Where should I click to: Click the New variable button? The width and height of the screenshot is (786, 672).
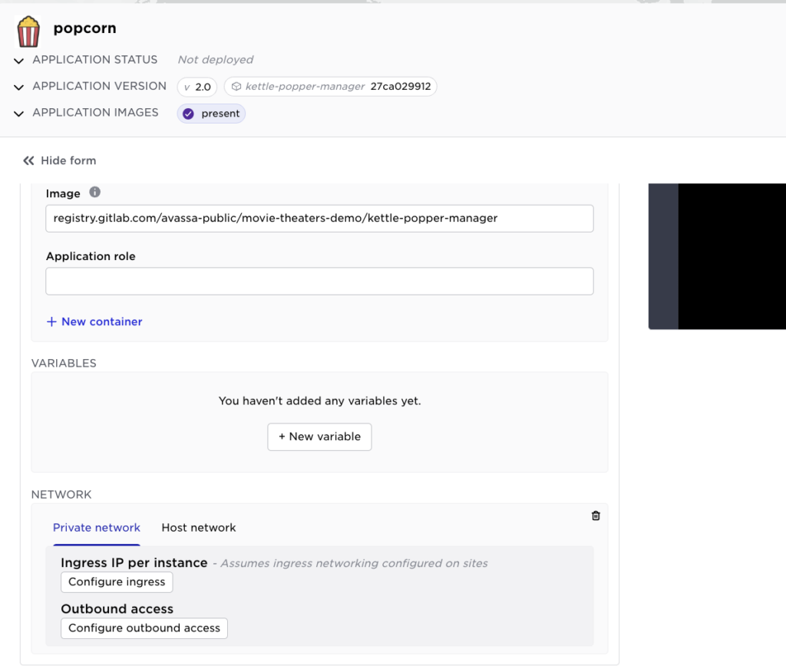pyautogui.click(x=319, y=436)
